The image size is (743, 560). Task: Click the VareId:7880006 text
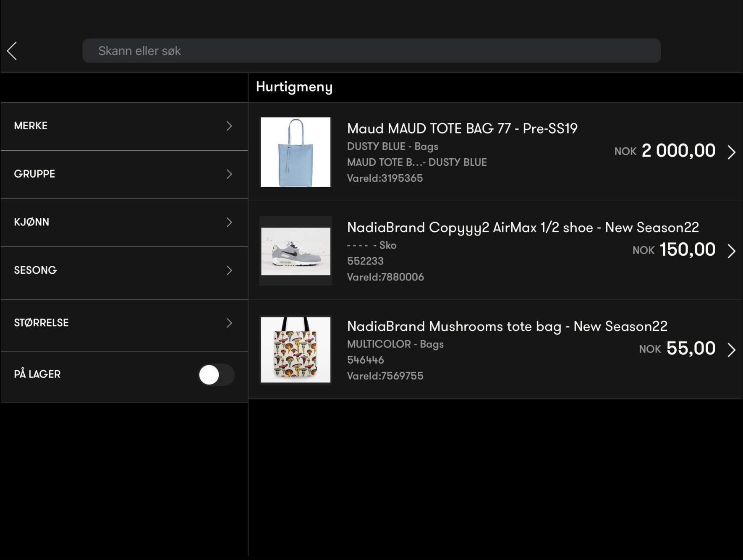[385, 277]
